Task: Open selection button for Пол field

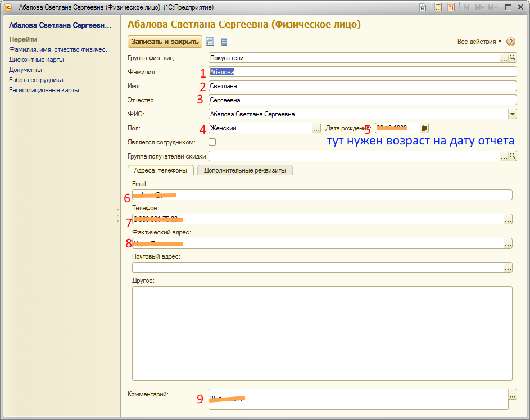Action: (316, 128)
